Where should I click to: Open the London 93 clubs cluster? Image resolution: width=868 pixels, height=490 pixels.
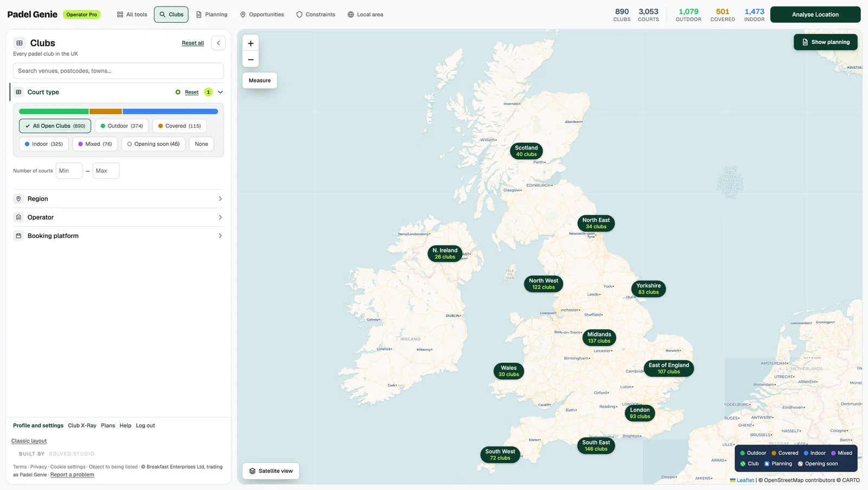(x=640, y=413)
